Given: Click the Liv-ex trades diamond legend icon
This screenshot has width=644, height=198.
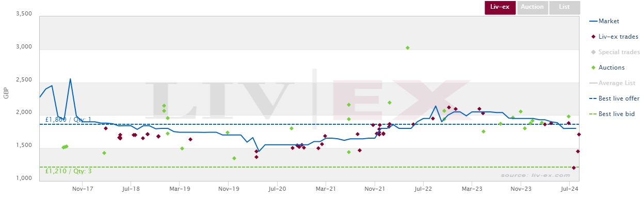Looking at the screenshot, I should coord(593,37).
